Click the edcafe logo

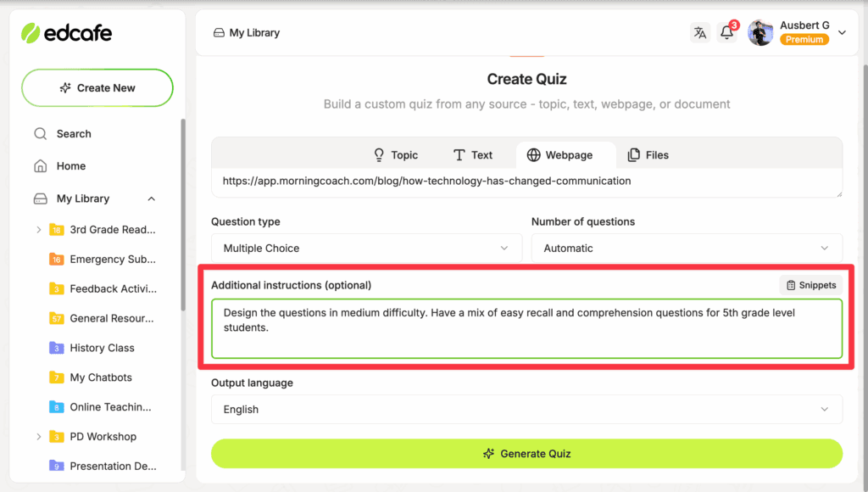67,33
